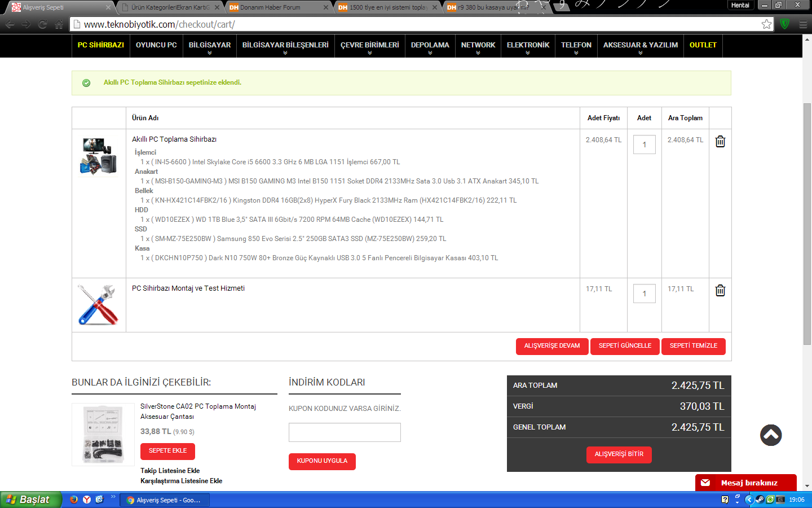Select Alışveriş Sepeti Chrome taskbar button
This screenshot has height=508, width=812.
[x=165, y=500]
